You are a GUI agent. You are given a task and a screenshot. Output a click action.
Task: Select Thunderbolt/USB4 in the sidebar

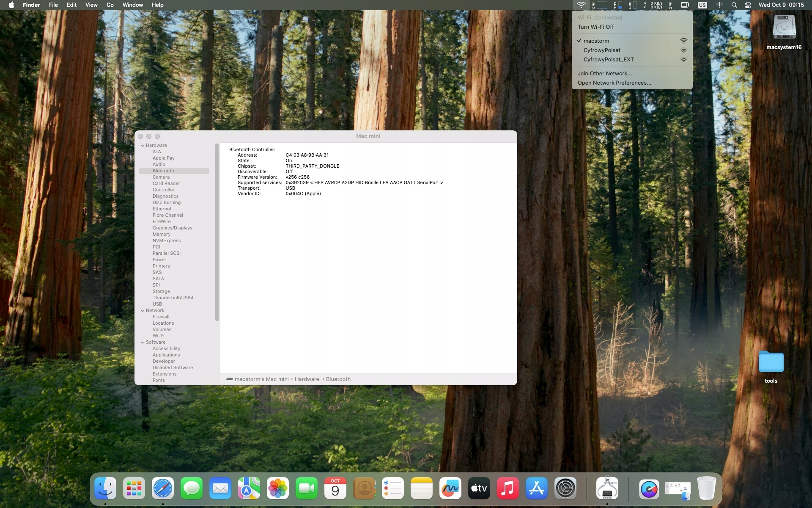coord(173,298)
